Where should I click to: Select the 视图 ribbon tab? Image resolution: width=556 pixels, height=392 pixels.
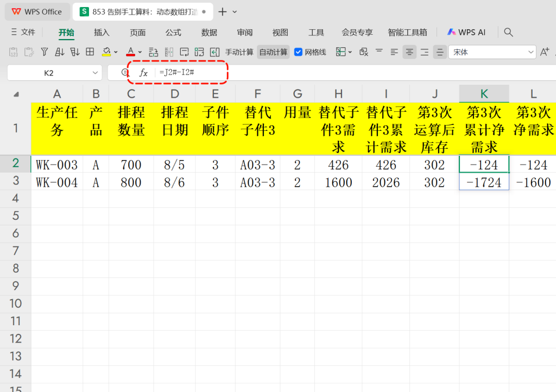(280, 33)
